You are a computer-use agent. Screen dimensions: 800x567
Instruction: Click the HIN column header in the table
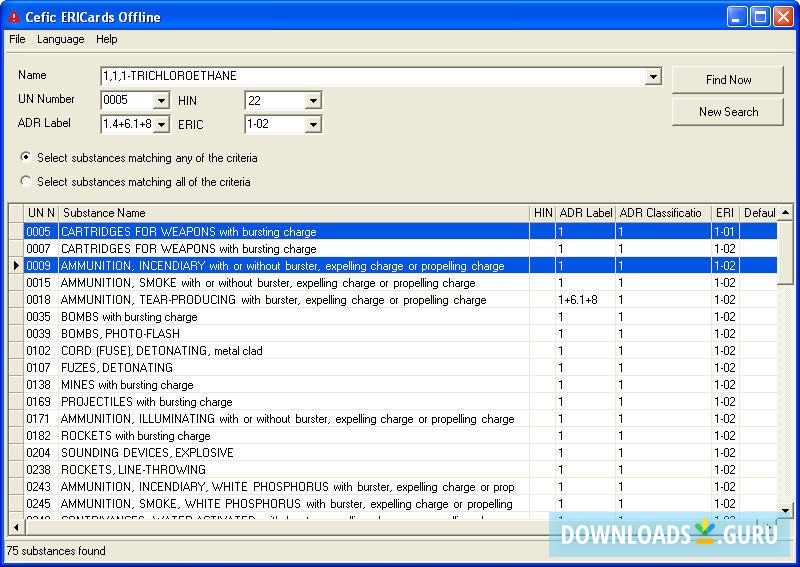(x=542, y=213)
